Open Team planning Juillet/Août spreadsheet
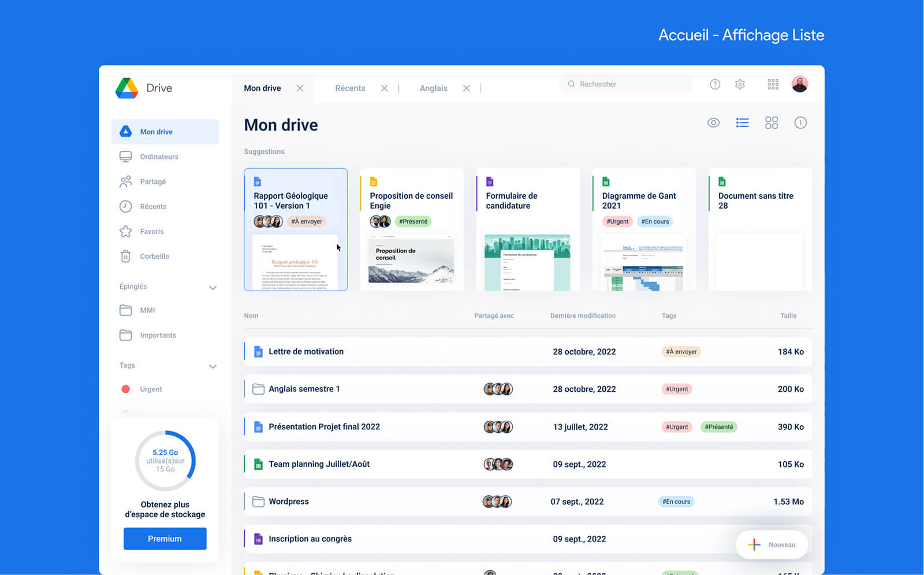924x575 pixels. pyautogui.click(x=528, y=464)
